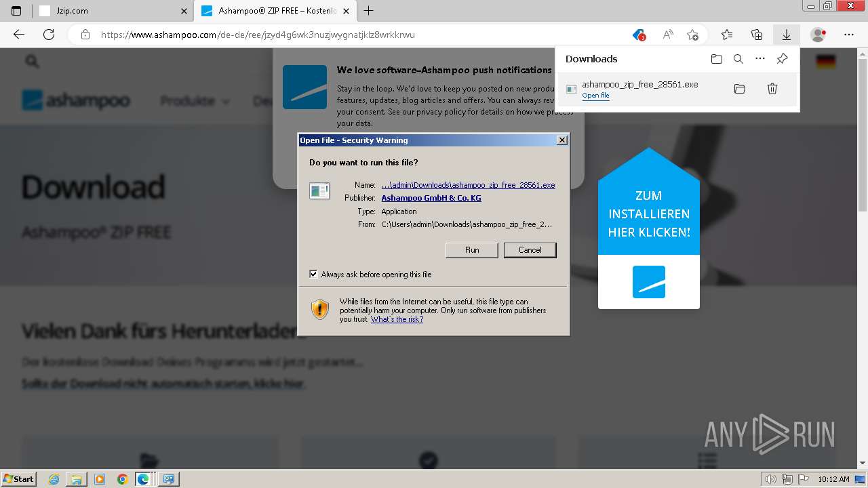Image resolution: width=868 pixels, height=488 pixels.
Task: Open the Action Center flag tray icon
Action: [x=803, y=479]
